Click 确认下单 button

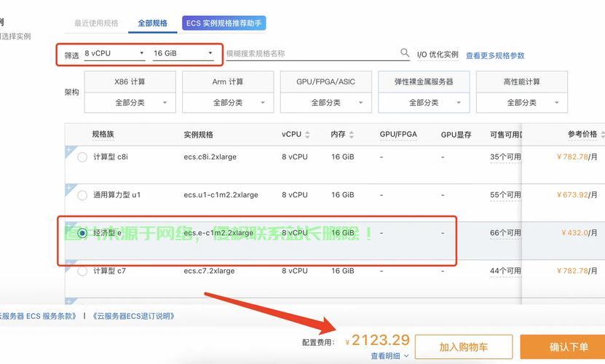pyautogui.click(x=564, y=347)
